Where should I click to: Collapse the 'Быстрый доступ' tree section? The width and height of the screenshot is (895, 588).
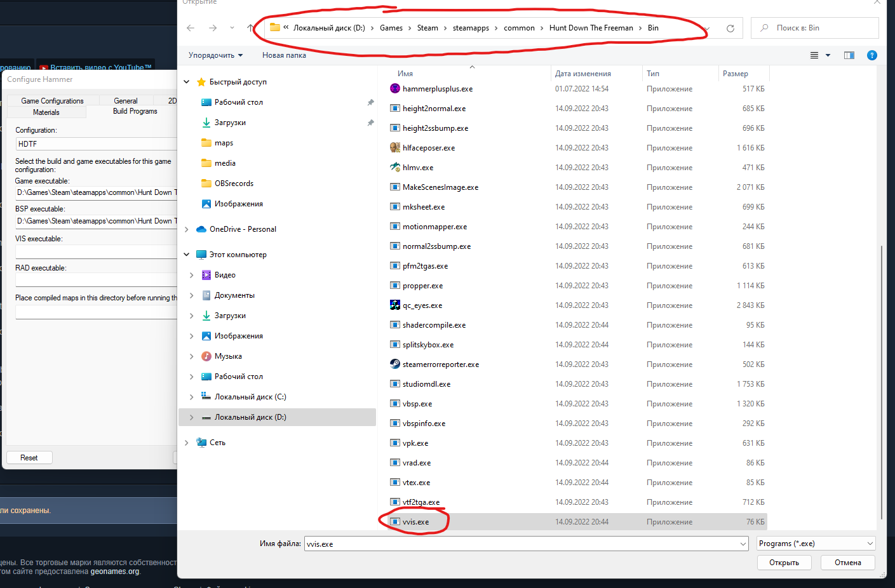187,82
